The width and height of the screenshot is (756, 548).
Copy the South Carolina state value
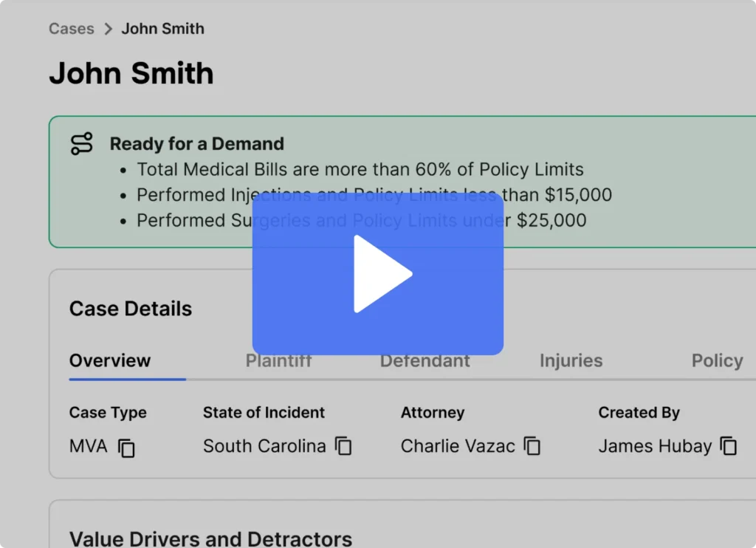[x=343, y=446]
